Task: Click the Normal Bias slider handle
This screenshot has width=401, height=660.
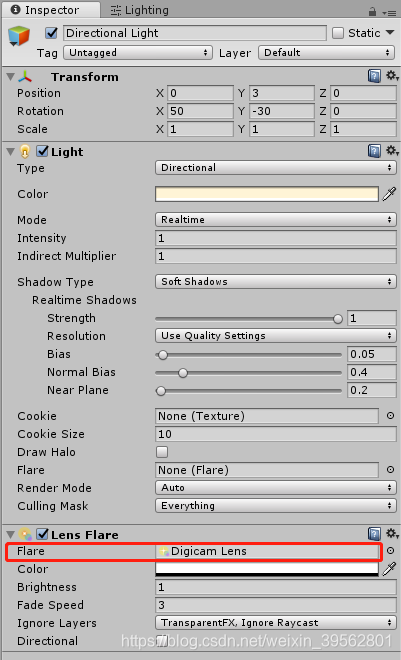Action: pos(183,373)
